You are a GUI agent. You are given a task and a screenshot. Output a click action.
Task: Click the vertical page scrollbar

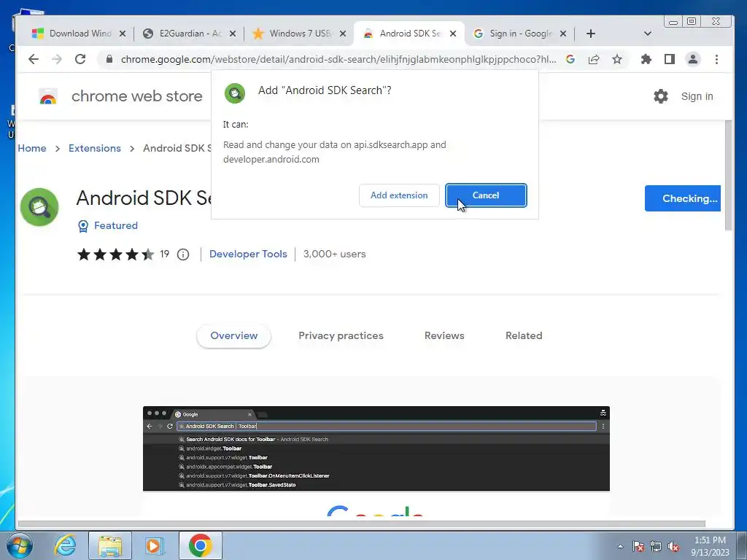[x=728, y=176]
